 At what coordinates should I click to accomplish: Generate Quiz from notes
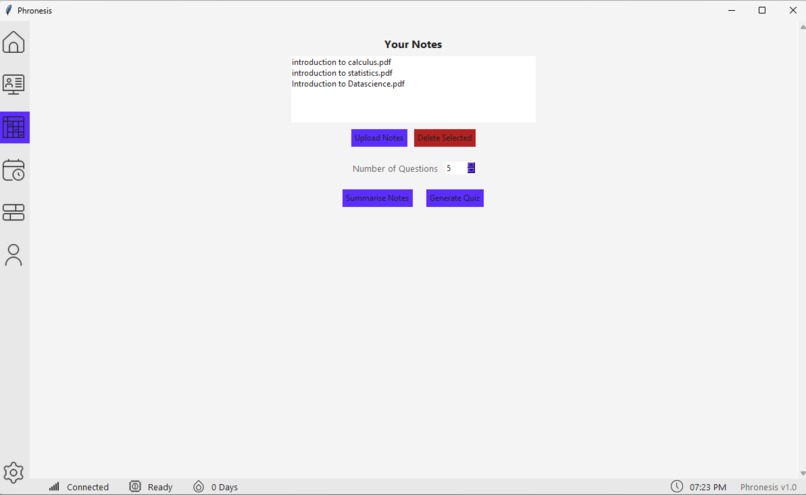pos(454,198)
